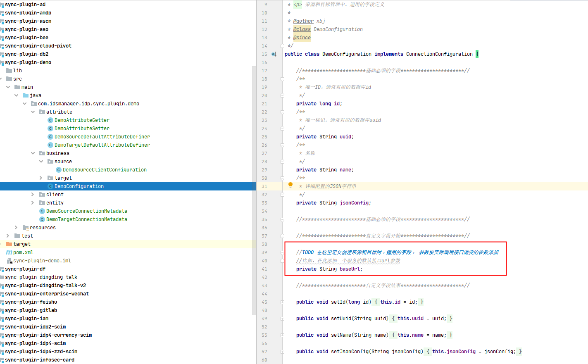Click the sync-plugin-demo.iml file icon

click(x=9, y=261)
